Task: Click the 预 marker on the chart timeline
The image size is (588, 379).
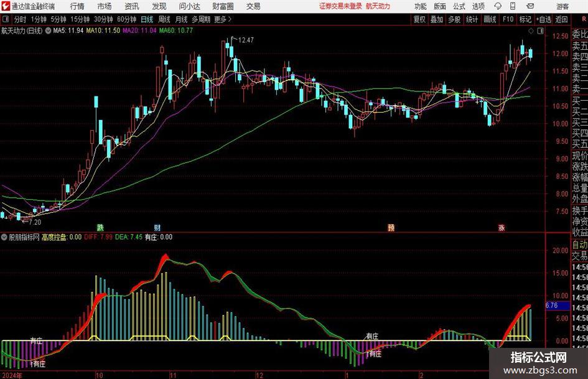Action: [391, 227]
